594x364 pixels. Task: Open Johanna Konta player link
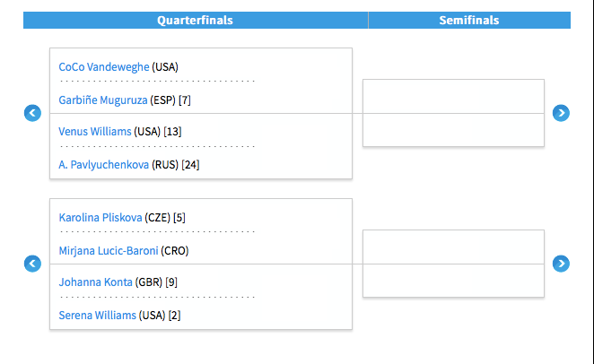click(x=95, y=282)
